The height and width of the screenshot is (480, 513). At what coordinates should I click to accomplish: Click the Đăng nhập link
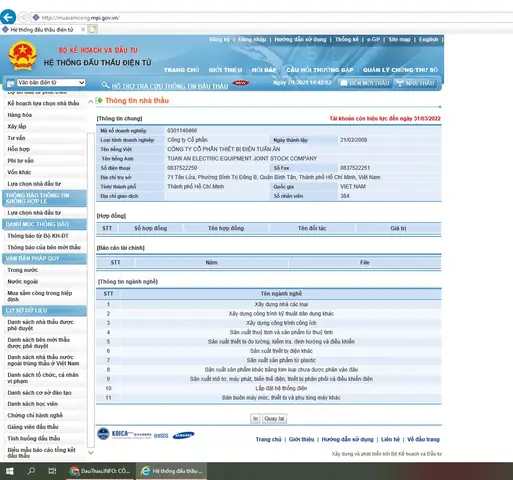click(x=252, y=39)
